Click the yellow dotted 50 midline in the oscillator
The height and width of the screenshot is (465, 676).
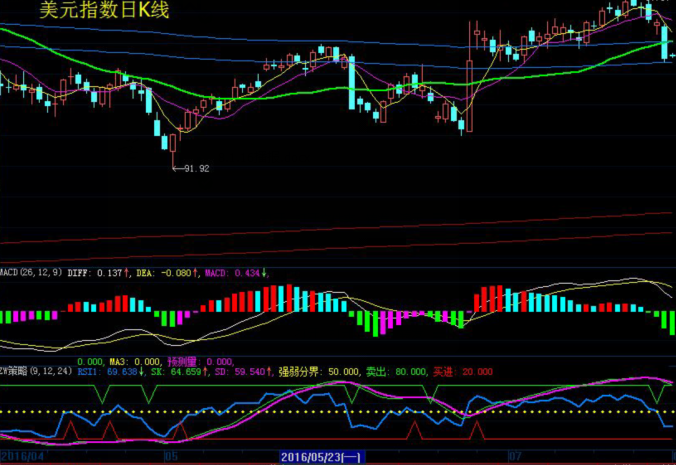point(300,411)
